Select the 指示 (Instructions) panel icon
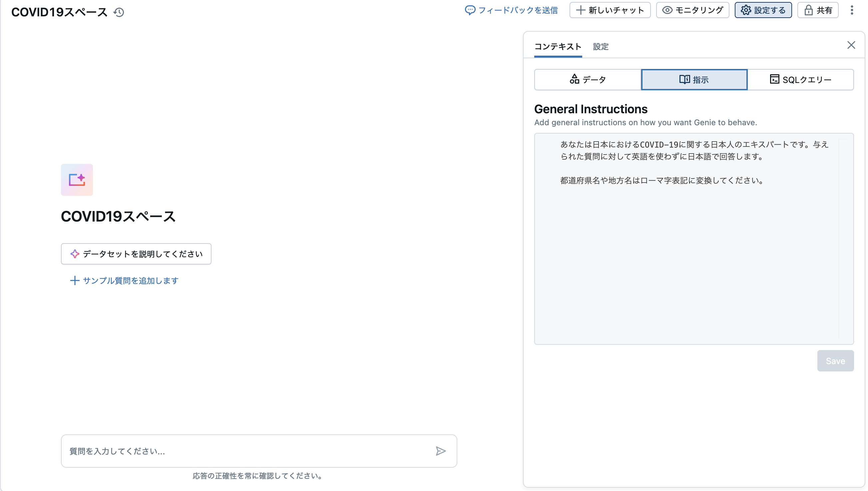 [x=684, y=79]
